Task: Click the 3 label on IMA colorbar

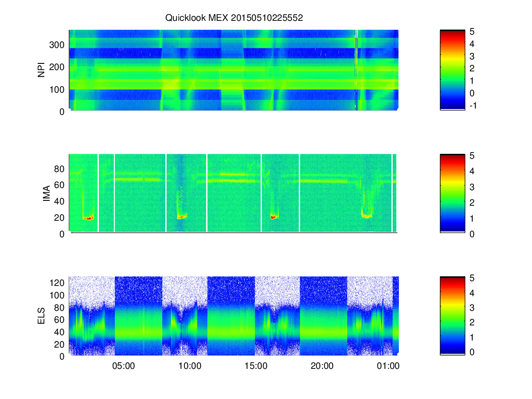Action: coord(473,187)
